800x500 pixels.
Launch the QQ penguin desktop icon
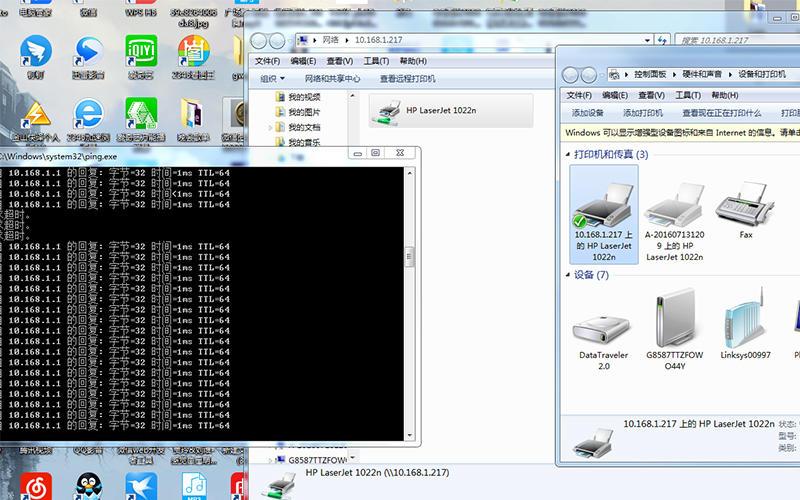click(89, 486)
